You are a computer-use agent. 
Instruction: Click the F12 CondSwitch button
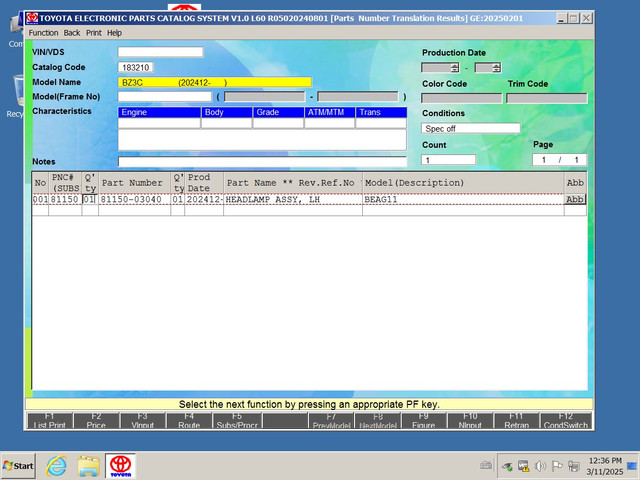pyautogui.click(x=566, y=421)
